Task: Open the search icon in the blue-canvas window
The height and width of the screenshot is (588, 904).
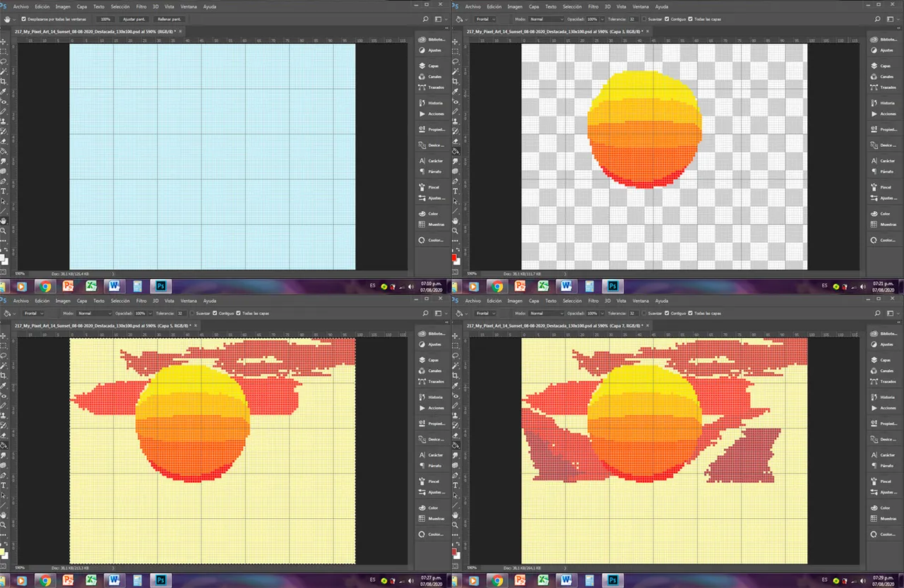Action: click(x=425, y=19)
